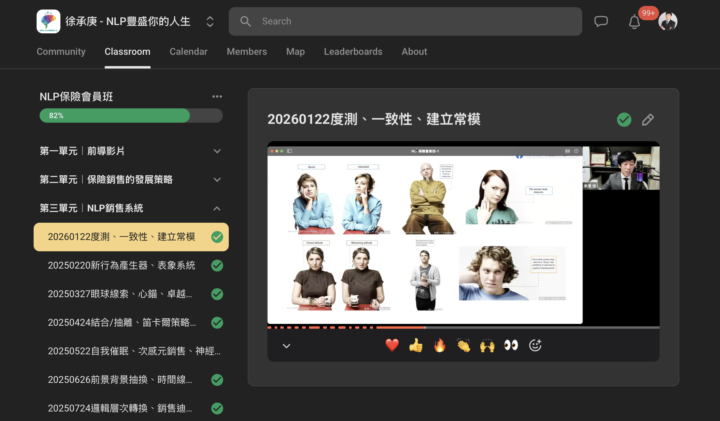The height and width of the screenshot is (421, 720).
Task: Toggle completion check for 20250424 lesson
Action: (217, 323)
